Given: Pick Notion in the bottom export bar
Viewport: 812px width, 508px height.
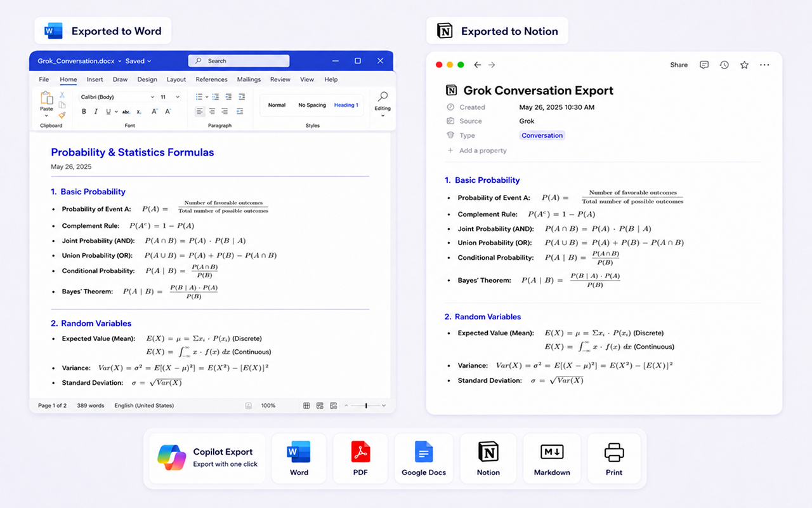Looking at the screenshot, I should click(x=488, y=458).
